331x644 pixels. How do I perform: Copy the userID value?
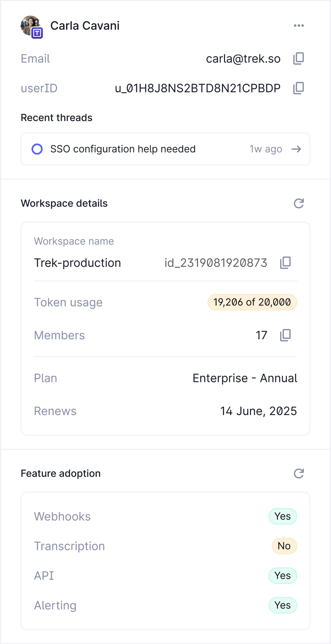tap(298, 88)
